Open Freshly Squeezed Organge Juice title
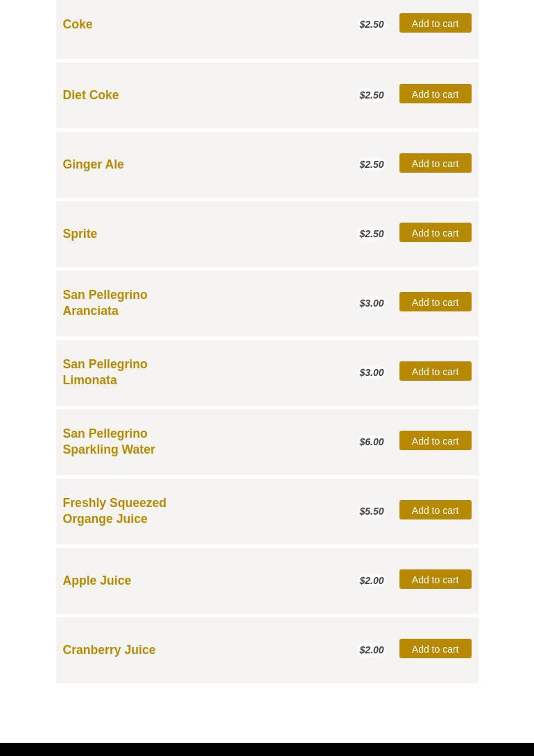The width and height of the screenshot is (534, 756). tap(114, 510)
